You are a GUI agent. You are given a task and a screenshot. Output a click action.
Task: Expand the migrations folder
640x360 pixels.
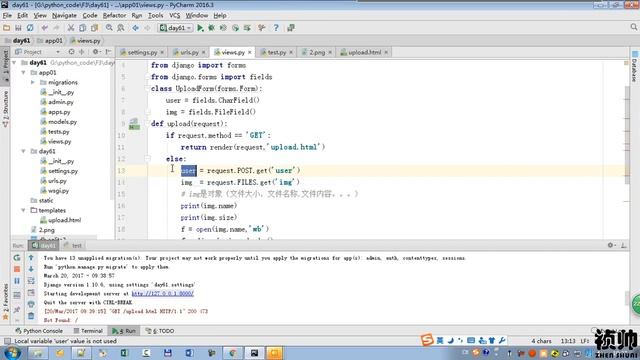click(x=33, y=82)
